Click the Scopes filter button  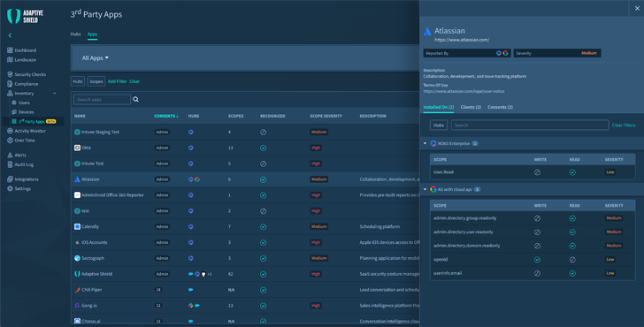click(x=96, y=81)
